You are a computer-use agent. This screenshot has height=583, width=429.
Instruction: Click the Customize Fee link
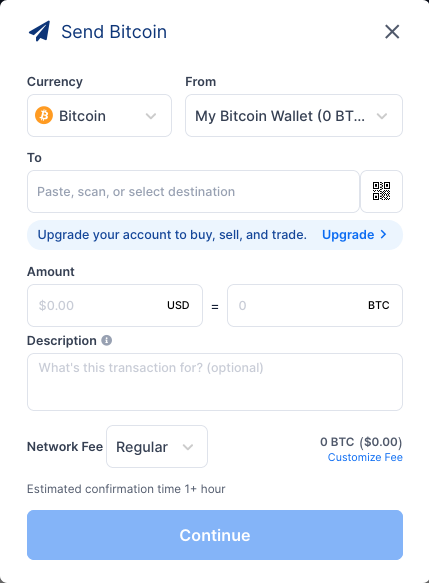point(365,457)
